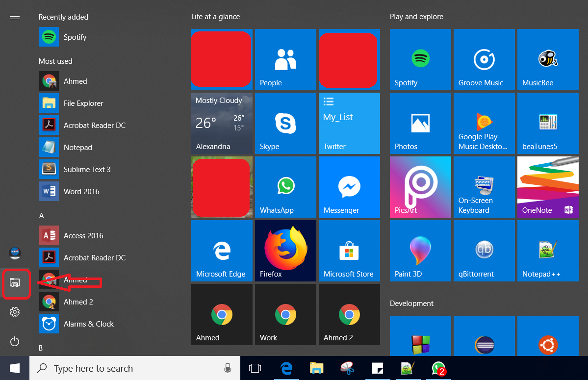
Task: Open the Spotify tile
Action: click(x=420, y=59)
